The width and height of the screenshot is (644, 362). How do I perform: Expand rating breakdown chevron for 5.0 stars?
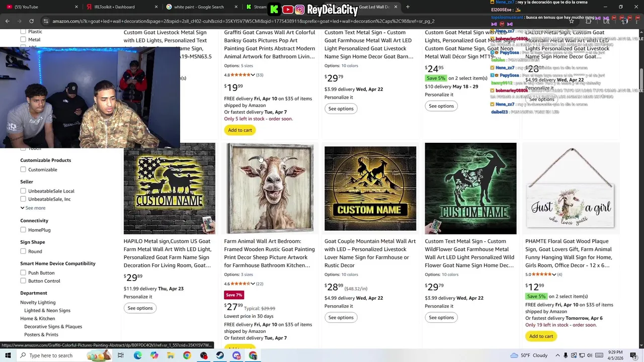point(554,275)
